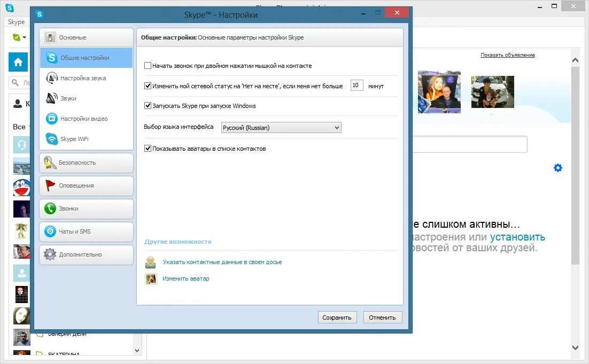
Task: Click the Skype icon for Общие настройки
Action: tap(51, 58)
